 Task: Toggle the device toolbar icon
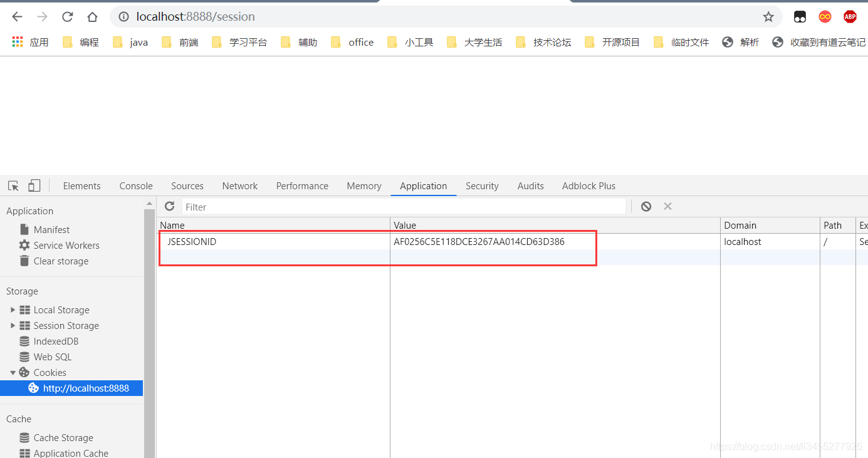pos(34,185)
